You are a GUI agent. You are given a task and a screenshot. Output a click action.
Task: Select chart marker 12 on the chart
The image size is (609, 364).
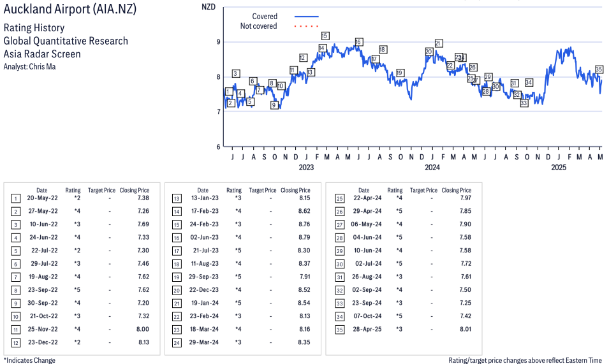[303, 58]
